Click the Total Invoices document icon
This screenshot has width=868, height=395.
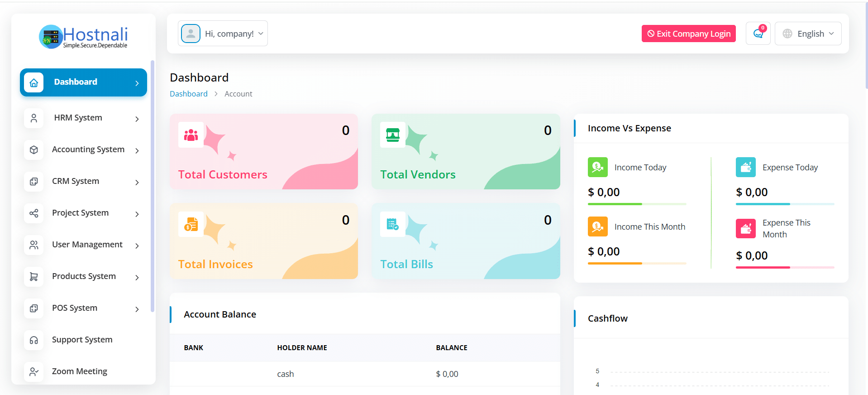pyautogui.click(x=191, y=225)
